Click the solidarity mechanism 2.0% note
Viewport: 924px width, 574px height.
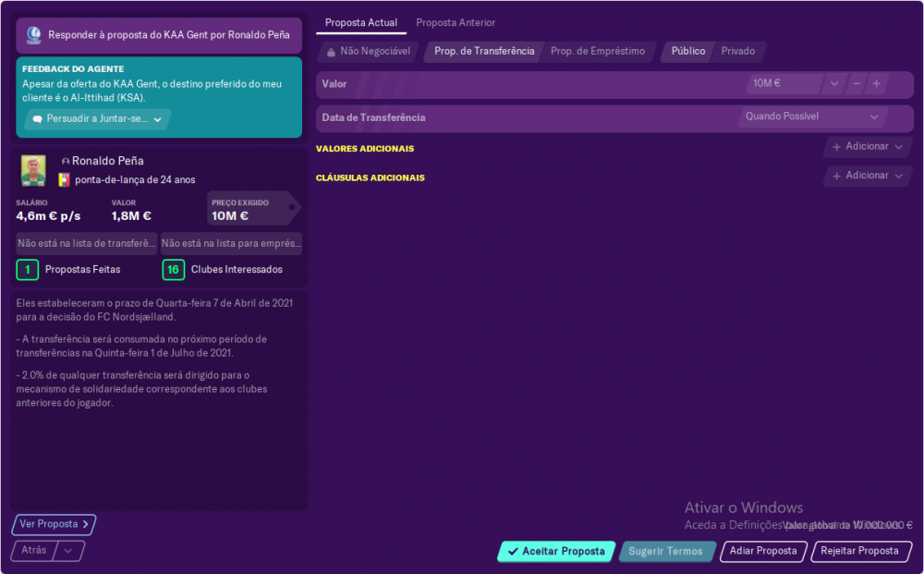pyautogui.click(x=141, y=389)
